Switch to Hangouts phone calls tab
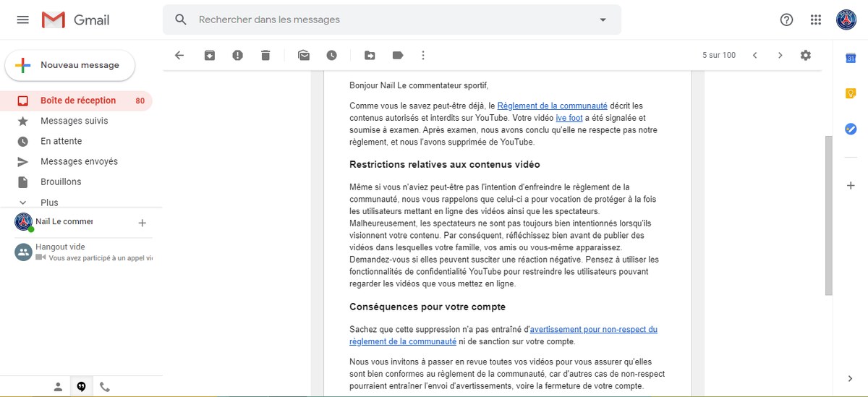Viewport: 868px width, 397px height. (x=105, y=387)
